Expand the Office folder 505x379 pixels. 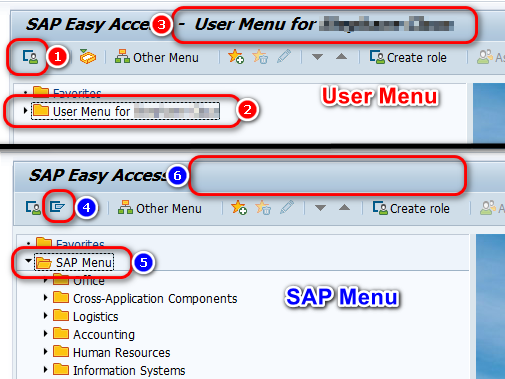tap(46, 280)
